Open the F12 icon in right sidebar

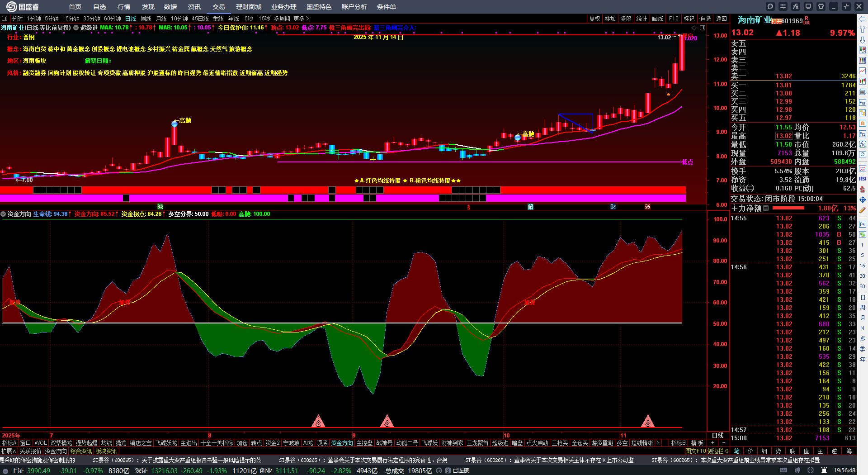(863, 134)
